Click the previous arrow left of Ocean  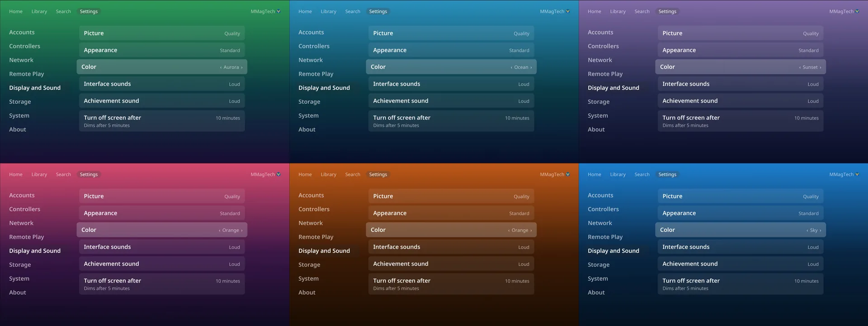[512, 67]
